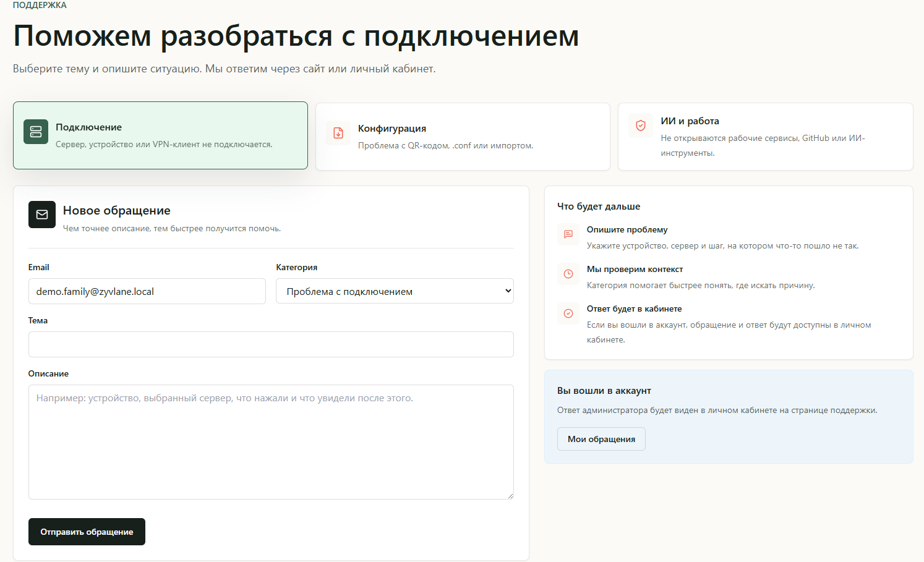Click text starting 'Ответ администратора будет виден'
The width and height of the screenshot is (924, 562).
[x=717, y=411]
